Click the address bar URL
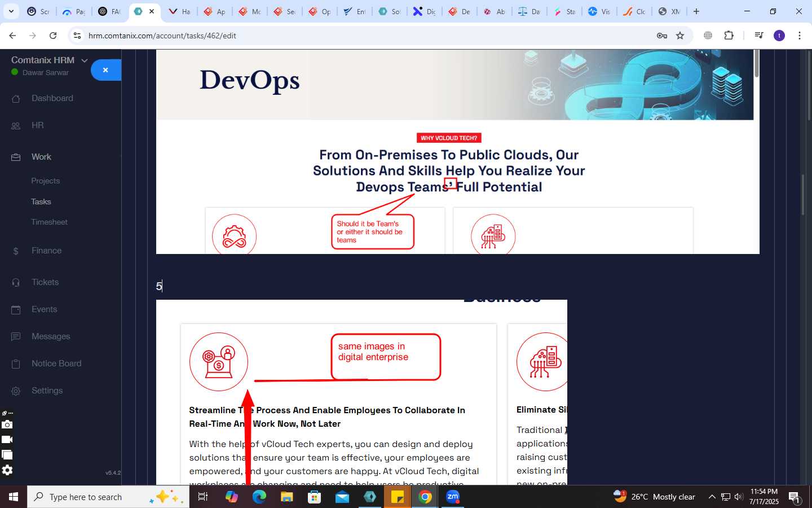 [162, 36]
